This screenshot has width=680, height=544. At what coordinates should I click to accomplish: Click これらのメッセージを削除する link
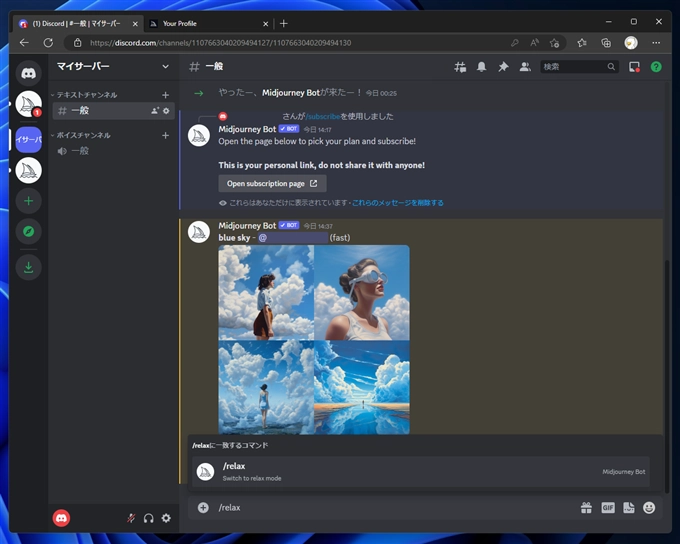[x=398, y=203]
